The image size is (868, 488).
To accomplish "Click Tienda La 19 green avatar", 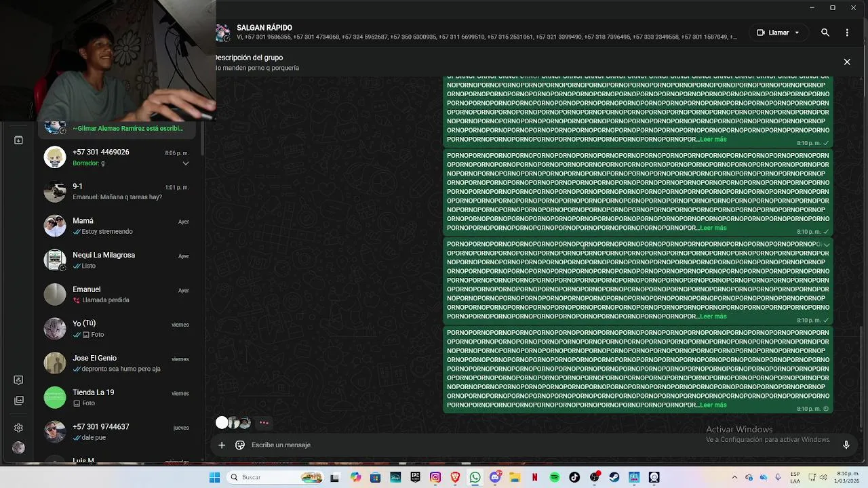I will coord(55,398).
